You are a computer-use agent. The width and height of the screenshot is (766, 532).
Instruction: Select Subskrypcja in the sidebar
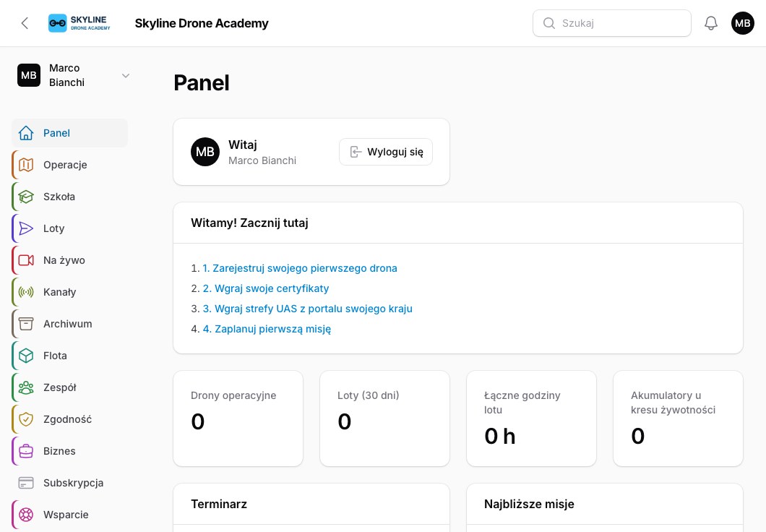click(69, 483)
